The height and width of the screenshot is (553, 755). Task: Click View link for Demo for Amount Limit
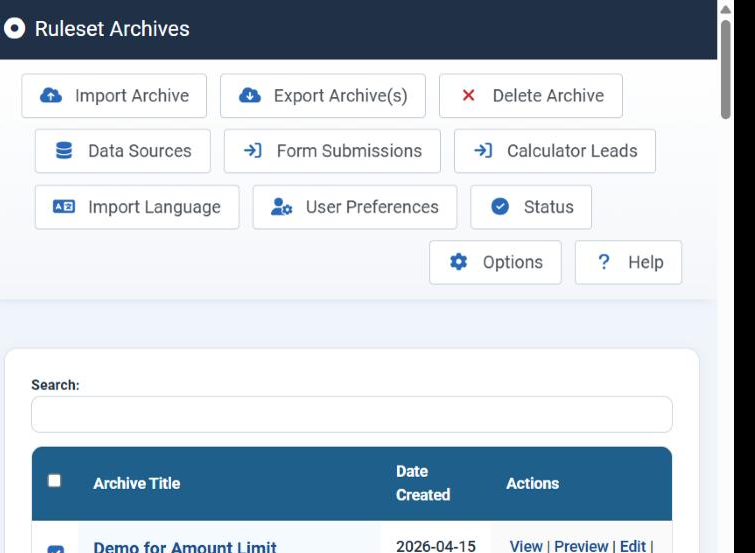[x=526, y=546]
